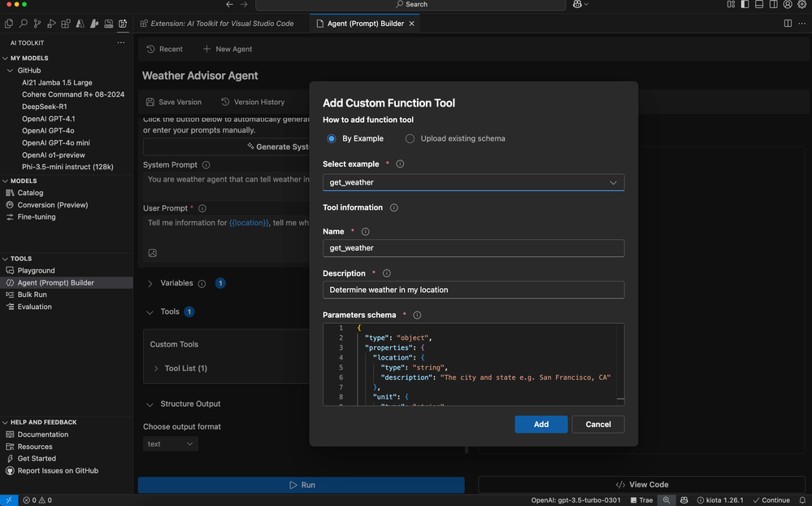Open the Accounts icon in title bar
812x506 pixels.
click(788, 4)
